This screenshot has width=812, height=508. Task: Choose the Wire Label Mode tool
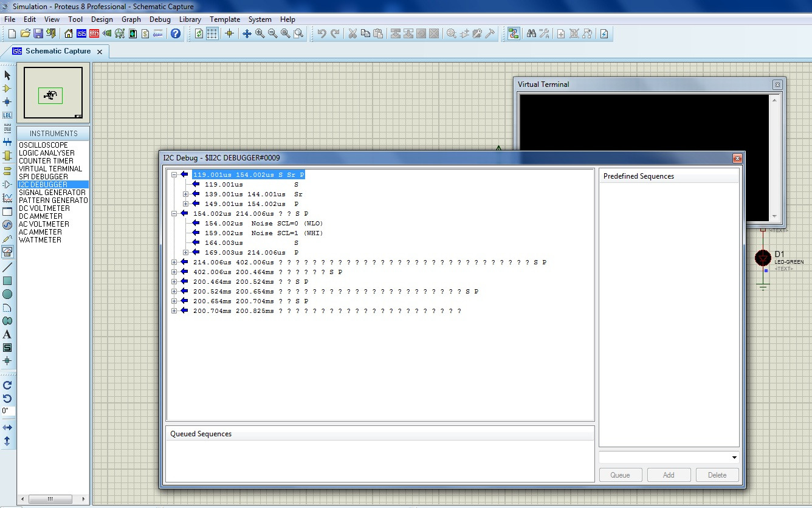coord(7,115)
